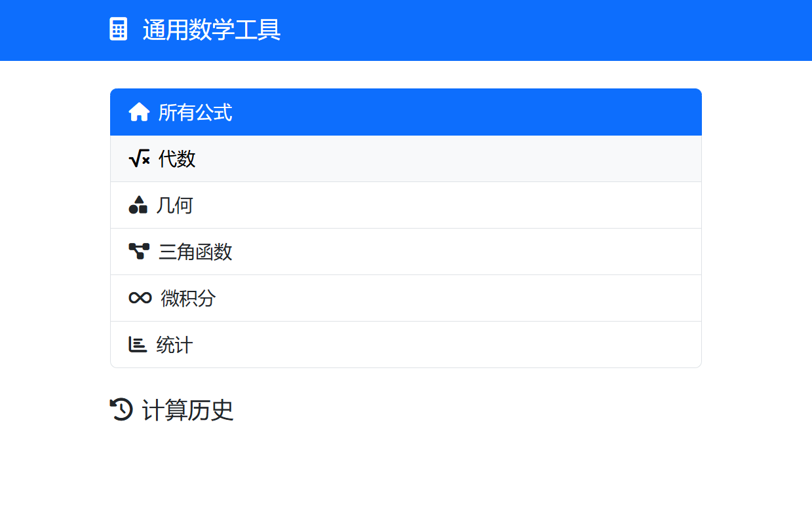
Task: Click the square root icon for 代数
Action: point(139,158)
